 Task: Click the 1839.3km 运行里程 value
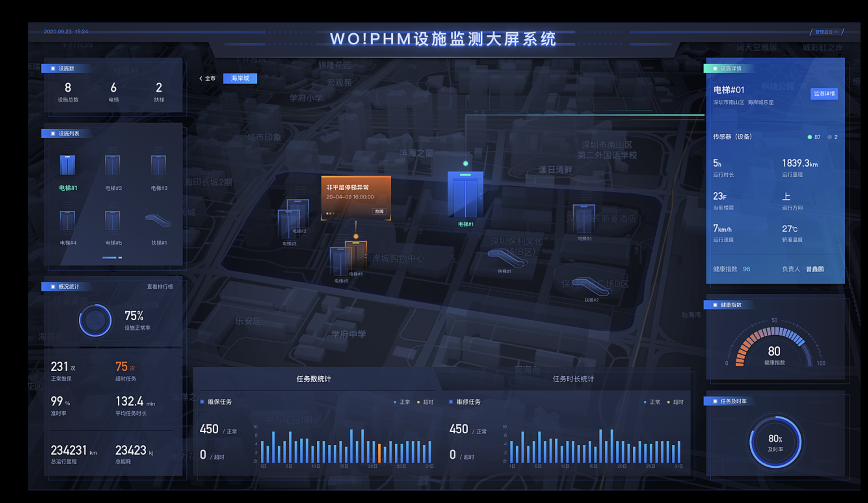tap(799, 163)
